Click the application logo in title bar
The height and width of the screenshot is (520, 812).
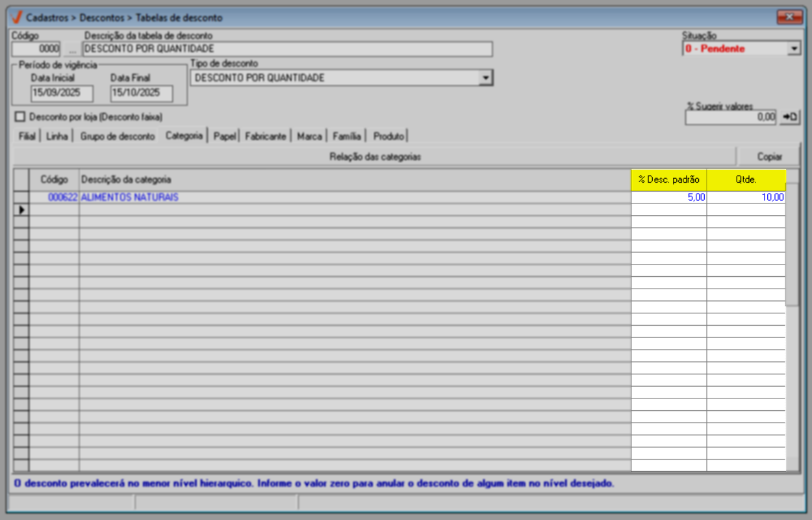click(17, 17)
